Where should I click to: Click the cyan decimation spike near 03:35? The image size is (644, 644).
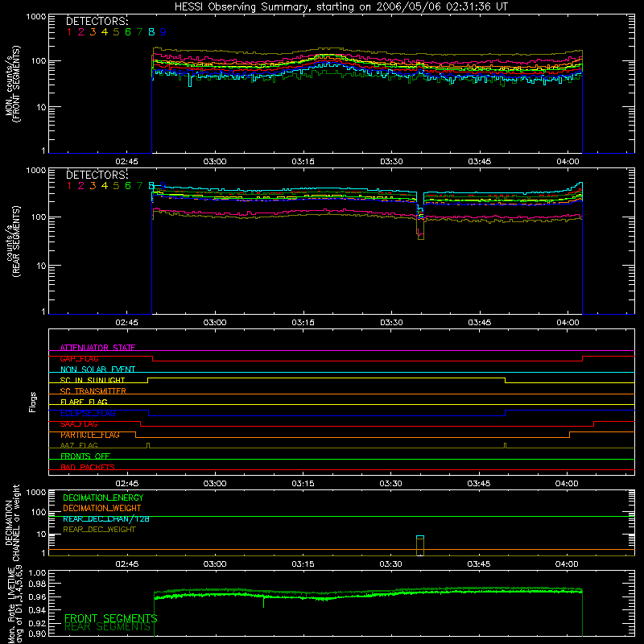(x=419, y=537)
